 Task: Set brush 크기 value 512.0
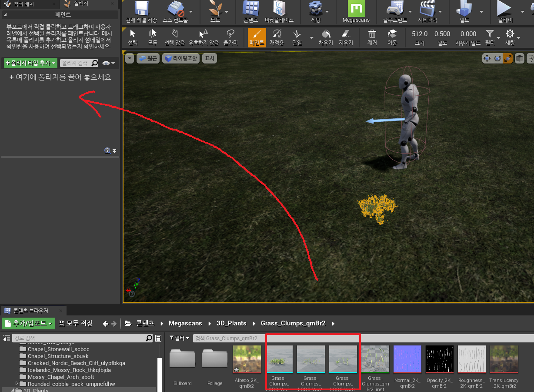click(x=420, y=34)
